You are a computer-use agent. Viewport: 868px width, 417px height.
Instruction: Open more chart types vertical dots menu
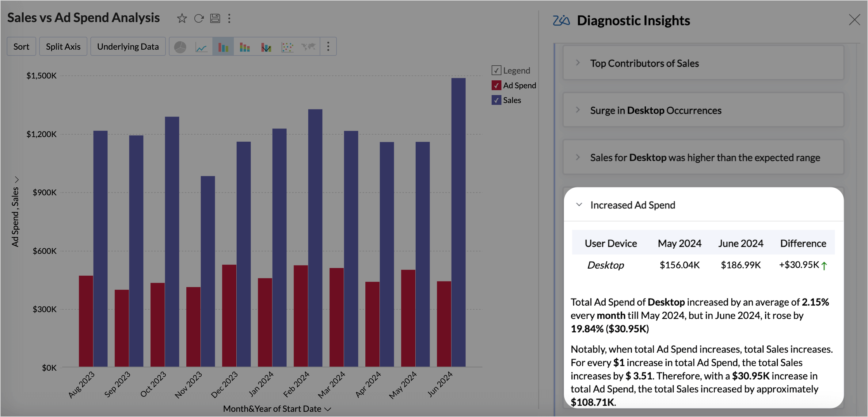(328, 46)
